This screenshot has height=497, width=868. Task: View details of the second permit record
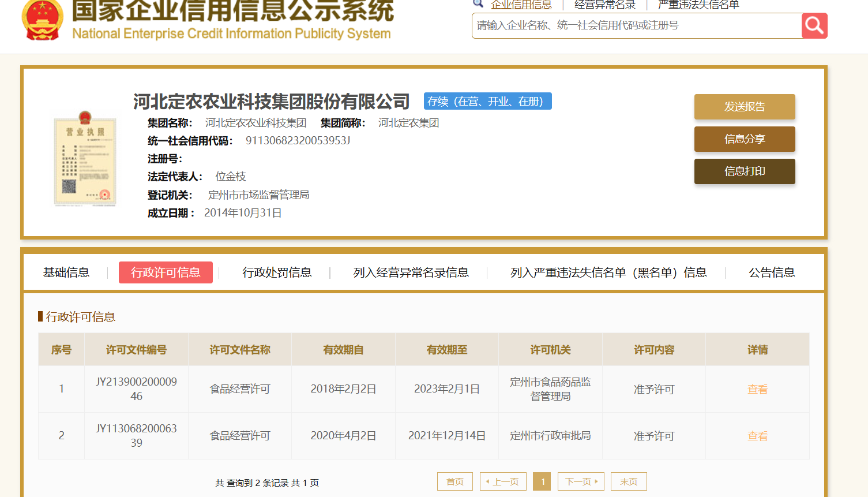pos(757,436)
